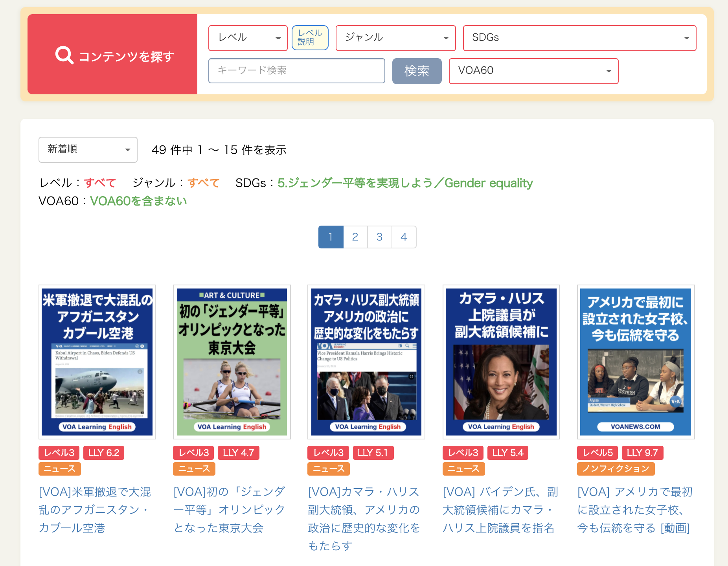Select current page 1 in pagination
The height and width of the screenshot is (566, 728).
(331, 237)
